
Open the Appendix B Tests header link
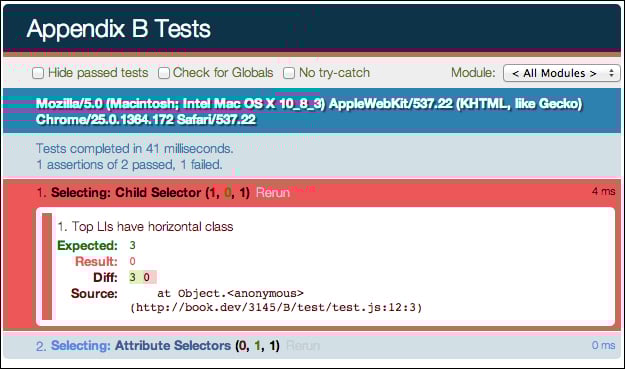point(119,29)
